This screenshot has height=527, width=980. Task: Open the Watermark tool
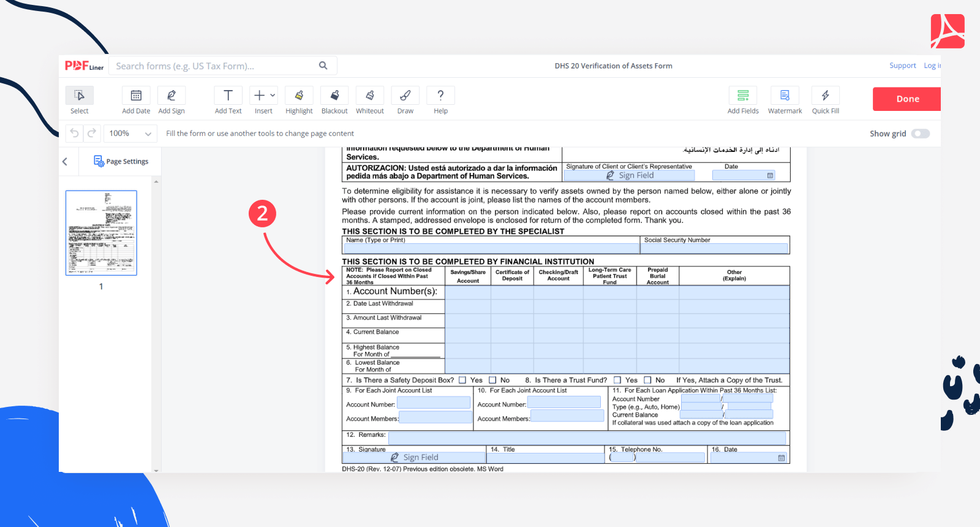tap(785, 96)
